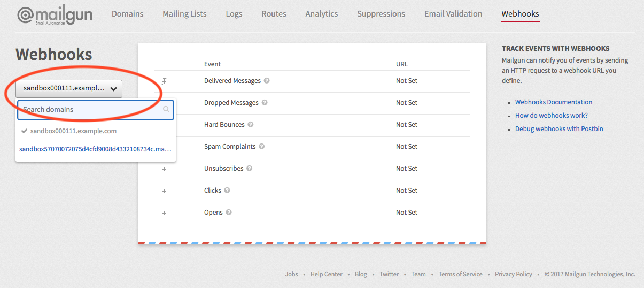Open the Domains tab
The width and height of the screenshot is (644, 288).
point(127,14)
